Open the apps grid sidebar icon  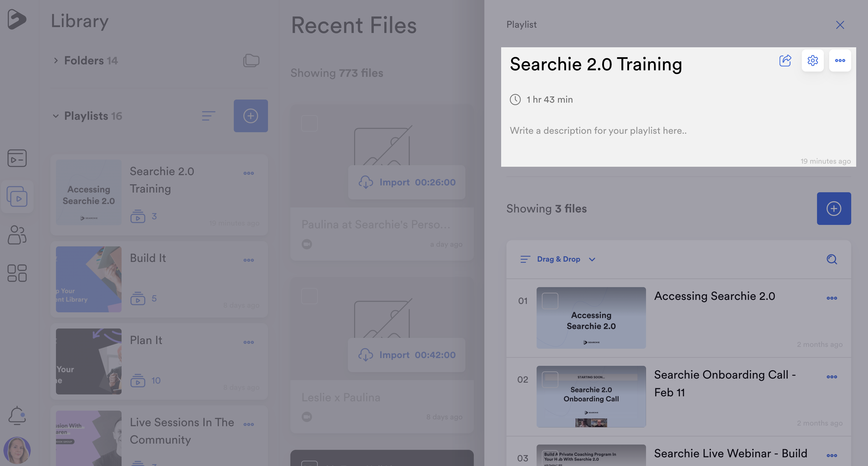[17, 273]
